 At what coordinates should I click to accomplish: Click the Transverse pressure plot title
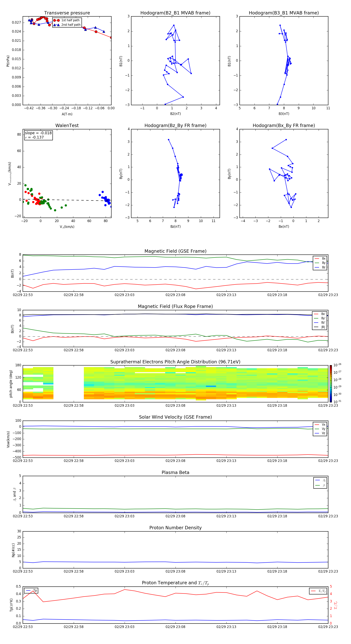pos(67,13)
